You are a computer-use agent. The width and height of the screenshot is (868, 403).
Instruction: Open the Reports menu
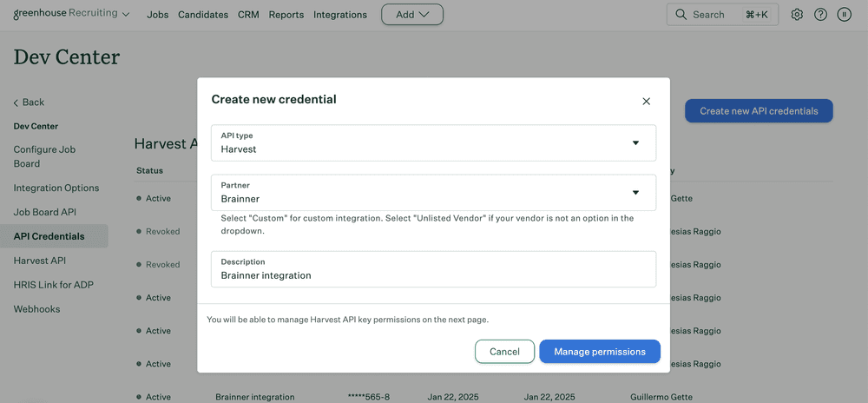[x=286, y=15]
